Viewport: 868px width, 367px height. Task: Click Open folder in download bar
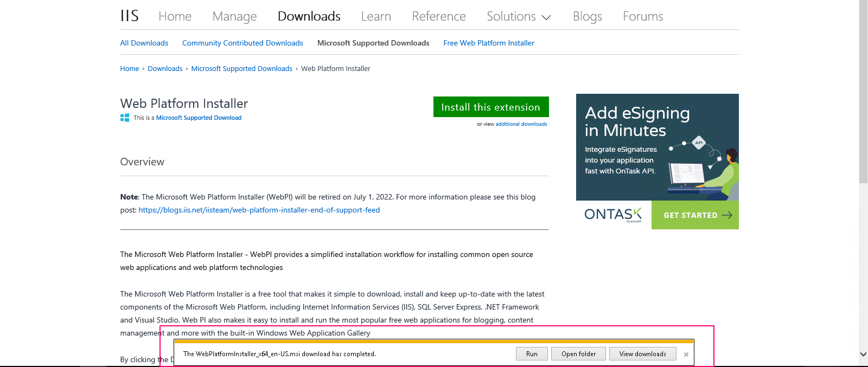578,354
